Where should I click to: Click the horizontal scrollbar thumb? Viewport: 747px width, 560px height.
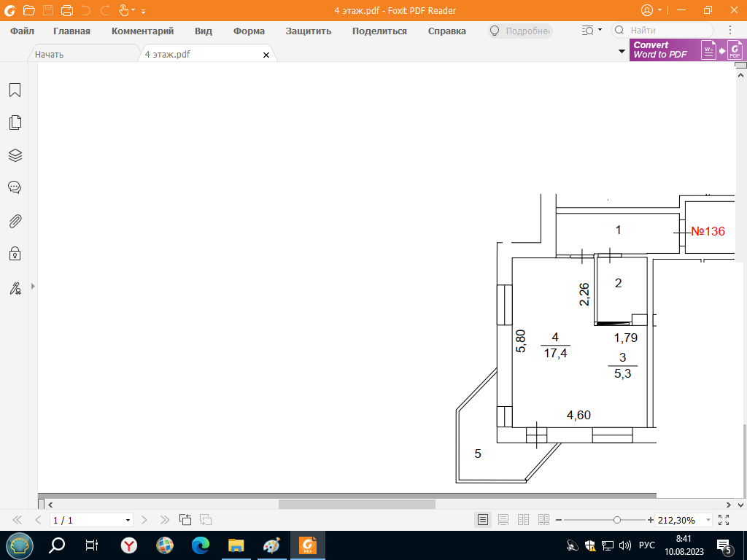[x=357, y=505]
